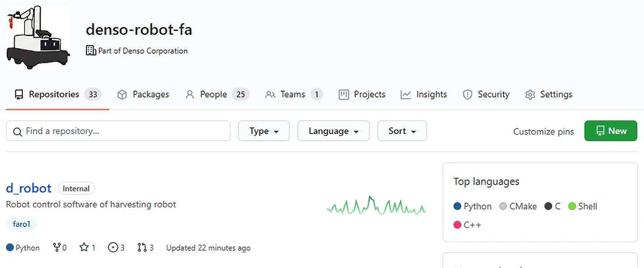
Task: Click the Internal visibility label
Action: tap(76, 188)
